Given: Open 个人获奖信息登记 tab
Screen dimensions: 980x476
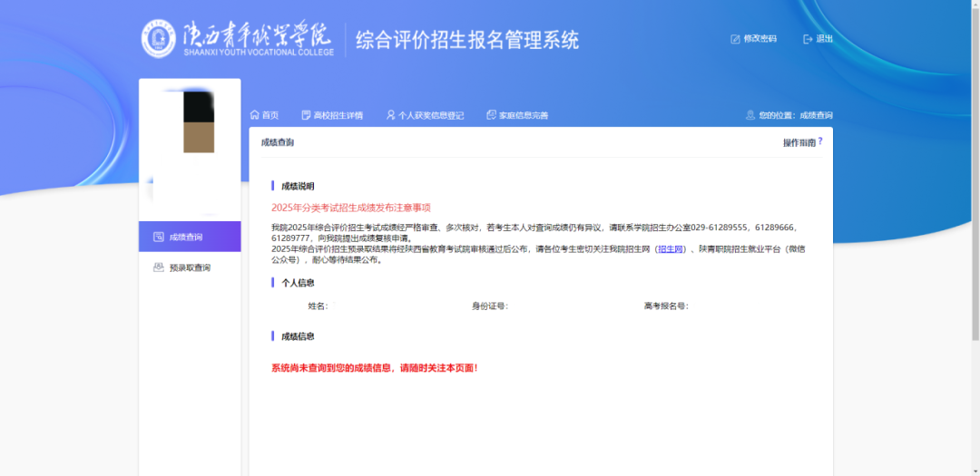Looking at the screenshot, I should pyautogui.click(x=431, y=115).
